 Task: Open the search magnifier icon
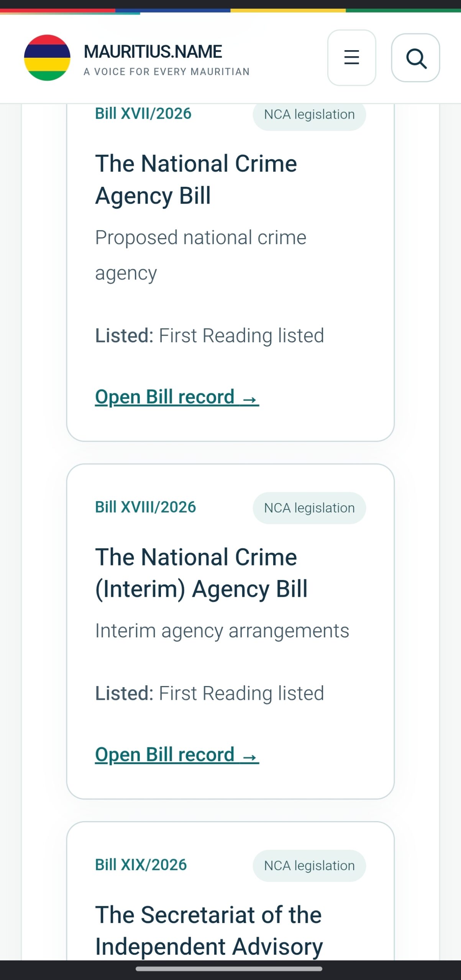click(415, 58)
